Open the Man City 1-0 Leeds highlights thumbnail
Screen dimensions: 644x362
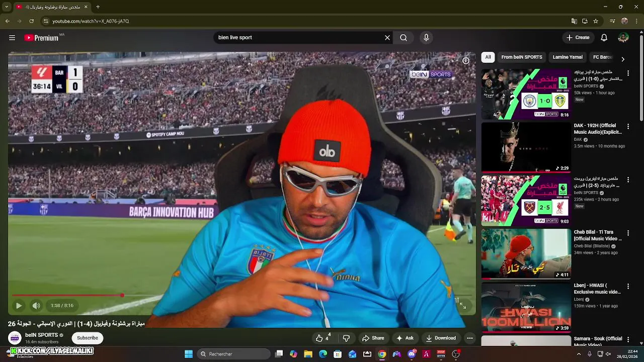click(526, 94)
